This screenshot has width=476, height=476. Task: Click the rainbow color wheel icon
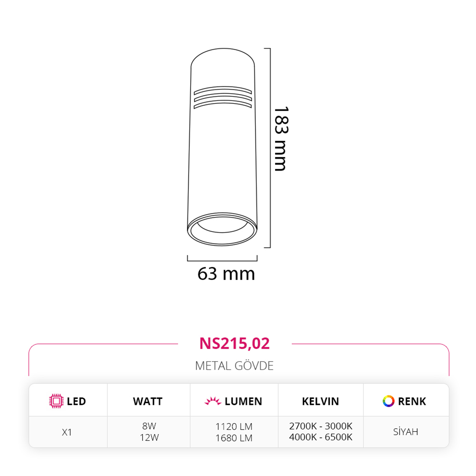(388, 401)
